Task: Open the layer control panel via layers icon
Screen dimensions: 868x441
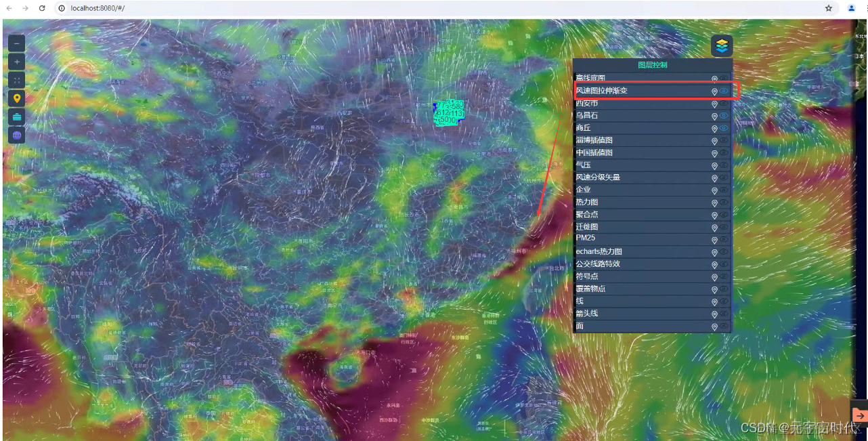Action: click(x=722, y=45)
